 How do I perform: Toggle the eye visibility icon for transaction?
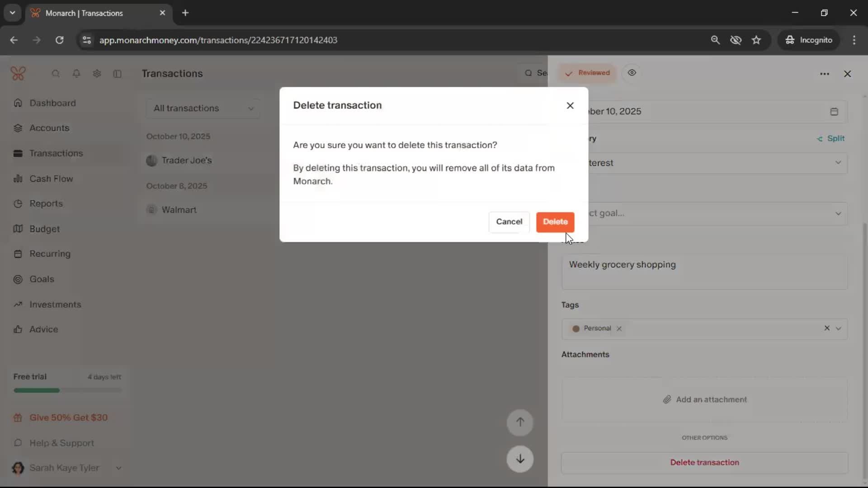632,73
